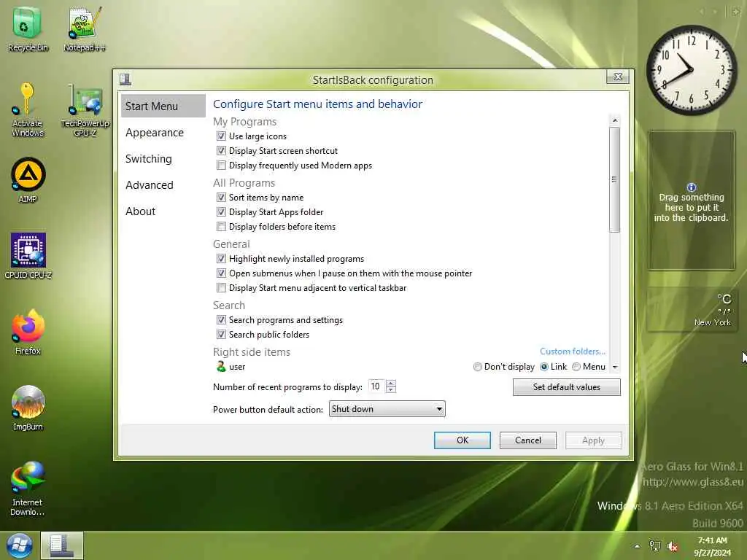Click the settings list scroll down arrow
This screenshot has width=747, height=560.
(x=614, y=367)
